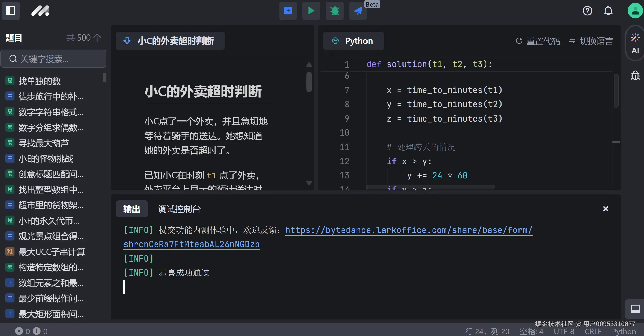Click CRLF line ending in status bar
644x336 pixels.
[593, 331]
